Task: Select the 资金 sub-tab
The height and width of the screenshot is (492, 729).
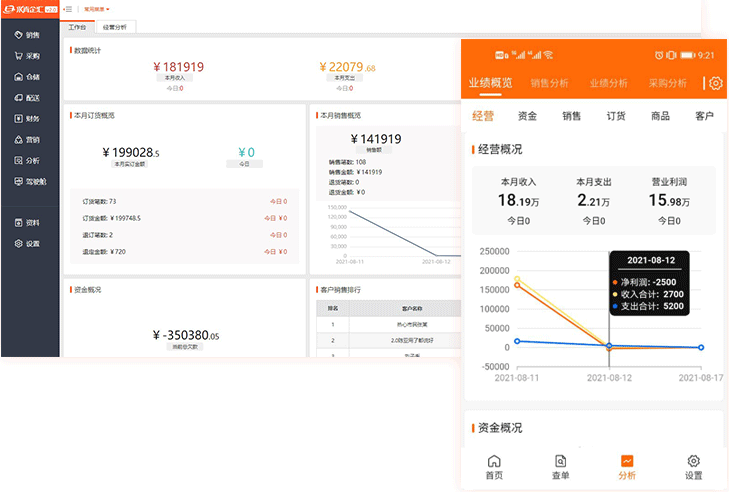Action: pos(527,116)
